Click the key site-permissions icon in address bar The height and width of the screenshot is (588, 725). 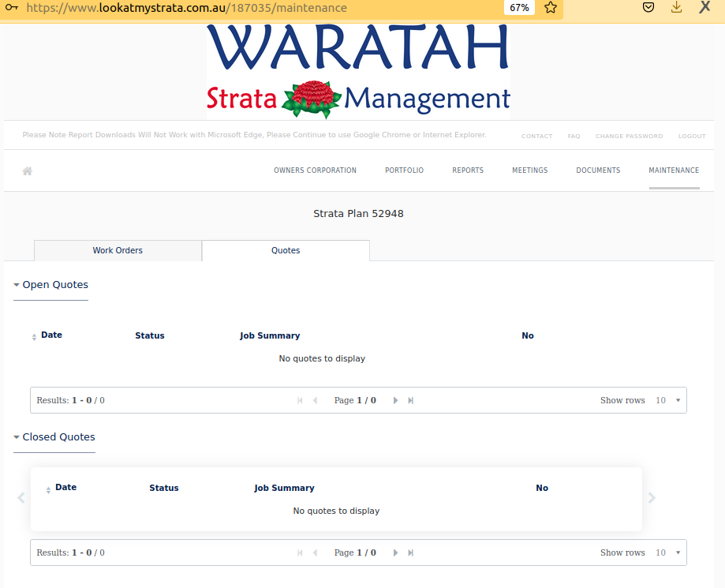tap(12, 7)
